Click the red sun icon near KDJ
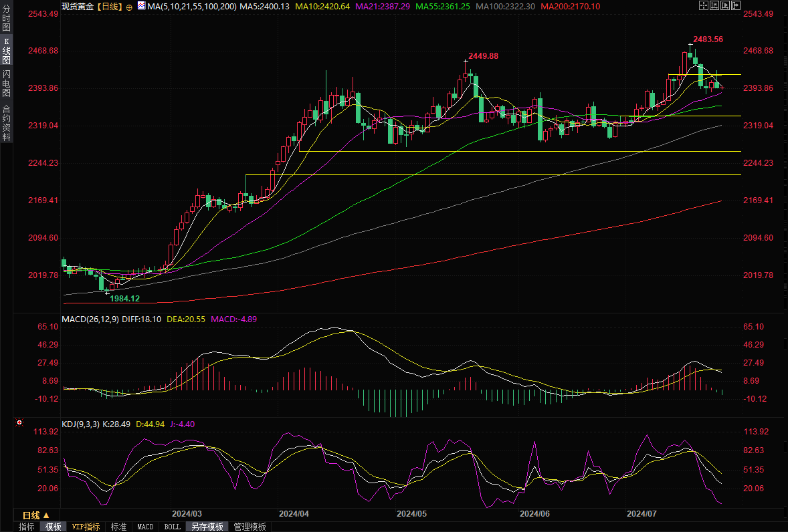The image size is (788, 532). coord(19,423)
